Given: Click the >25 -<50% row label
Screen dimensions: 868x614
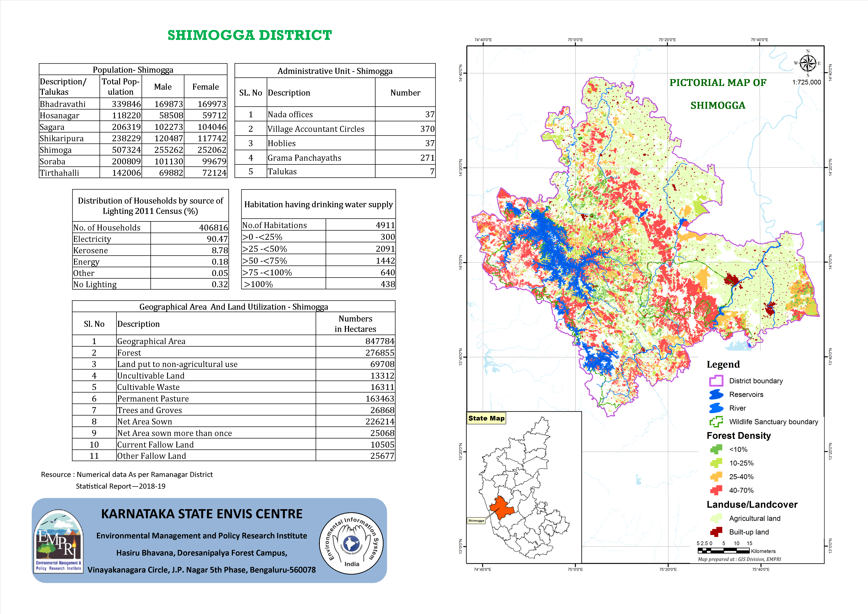Looking at the screenshot, I should click(264, 249).
